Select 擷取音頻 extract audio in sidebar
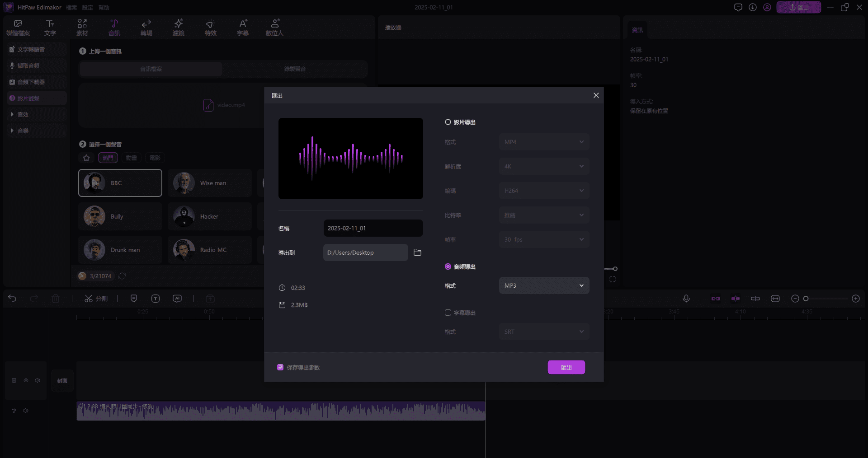The image size is (868, 458). 36,65
